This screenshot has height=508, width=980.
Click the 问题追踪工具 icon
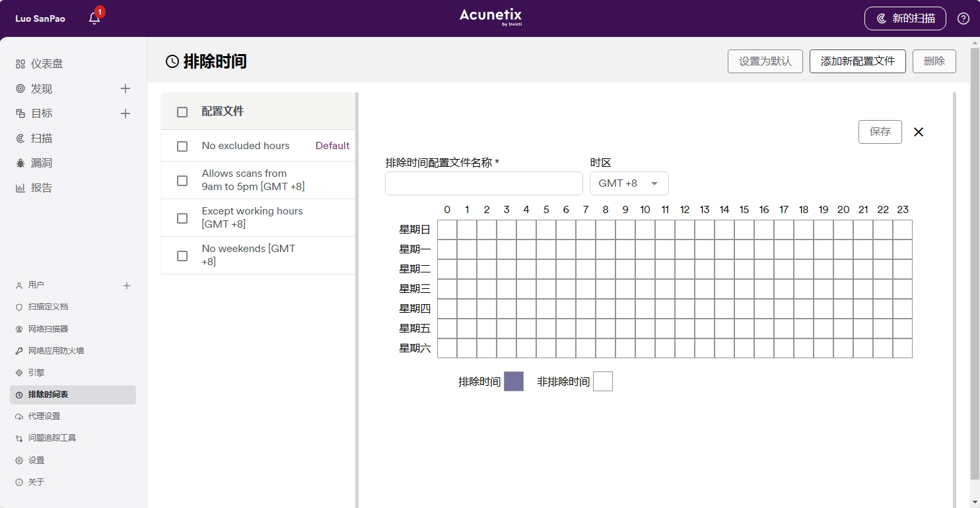pos(19,438)
